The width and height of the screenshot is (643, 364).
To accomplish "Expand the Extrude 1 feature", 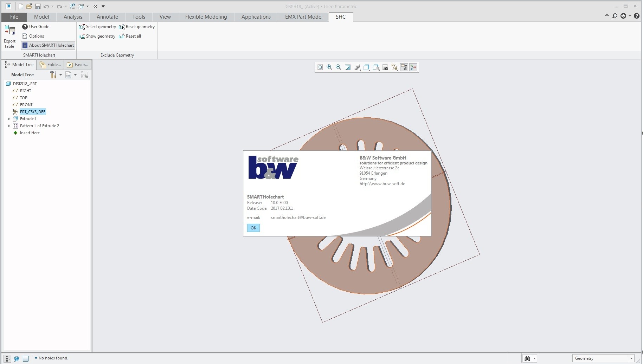I will click(x=9, y=119).
